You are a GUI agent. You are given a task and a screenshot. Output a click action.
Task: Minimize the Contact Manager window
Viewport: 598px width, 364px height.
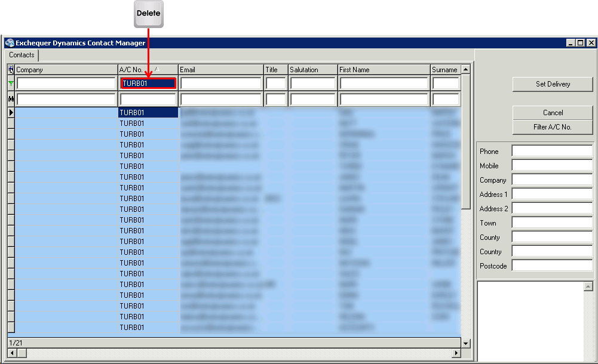[x=571, y=42]
